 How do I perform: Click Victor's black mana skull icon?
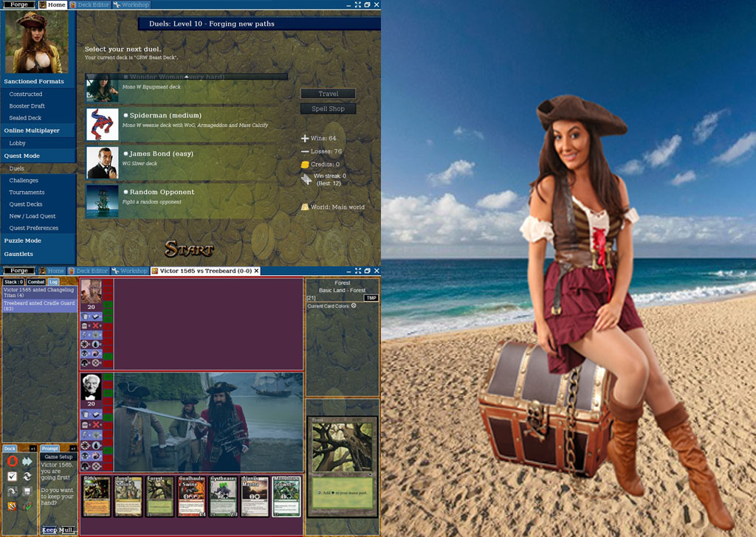(86, 456)
